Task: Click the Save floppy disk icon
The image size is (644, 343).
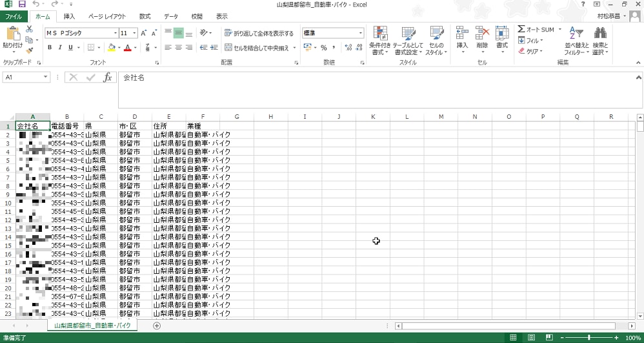Action: [x=22, y=5]
